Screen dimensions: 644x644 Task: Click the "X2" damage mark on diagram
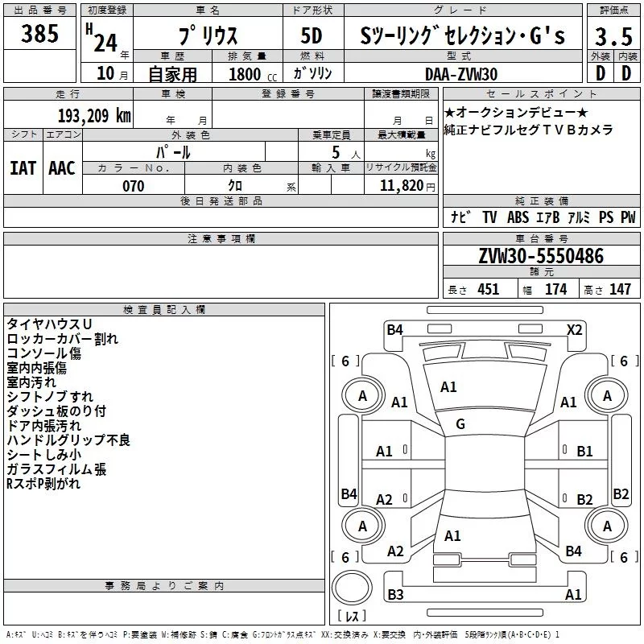click(574, 330)
